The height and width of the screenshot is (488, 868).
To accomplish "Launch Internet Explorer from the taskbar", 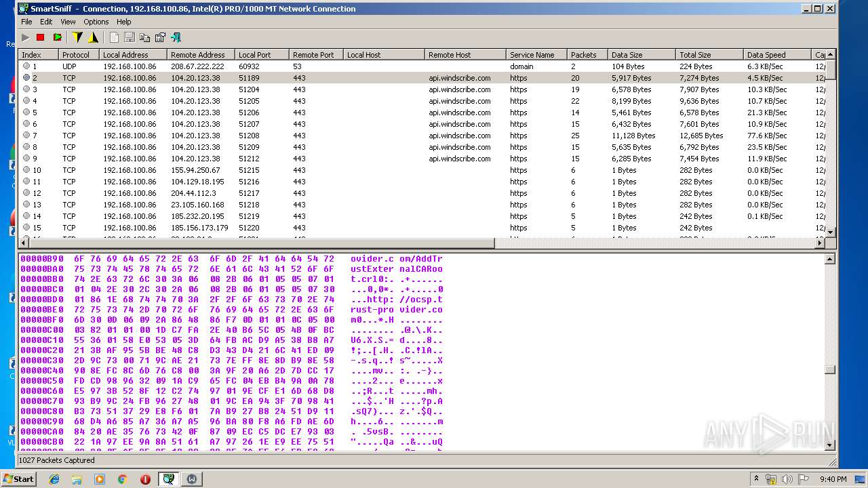I will [x=54, y=479].
